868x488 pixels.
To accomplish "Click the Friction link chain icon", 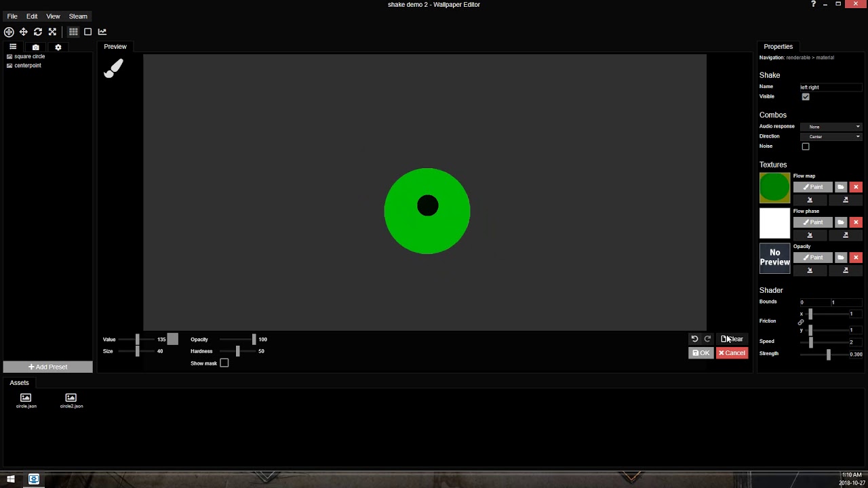I will [x=801, y=322].
